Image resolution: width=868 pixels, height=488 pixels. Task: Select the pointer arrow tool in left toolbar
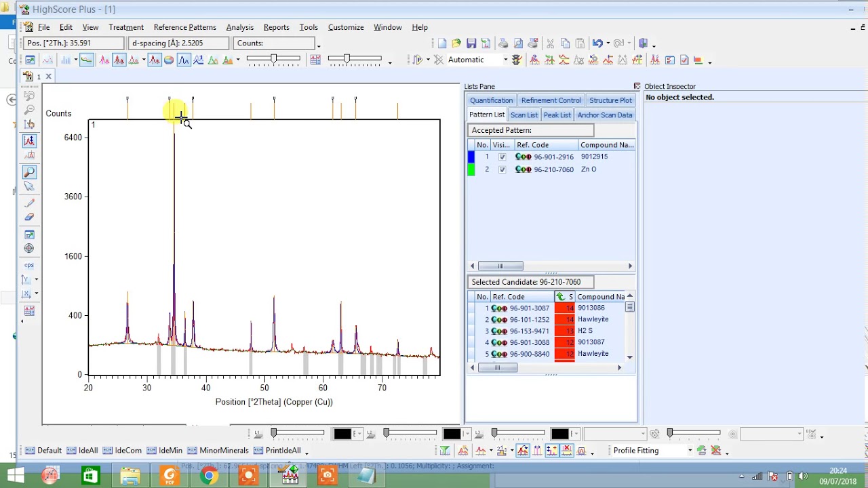point(29,186)
